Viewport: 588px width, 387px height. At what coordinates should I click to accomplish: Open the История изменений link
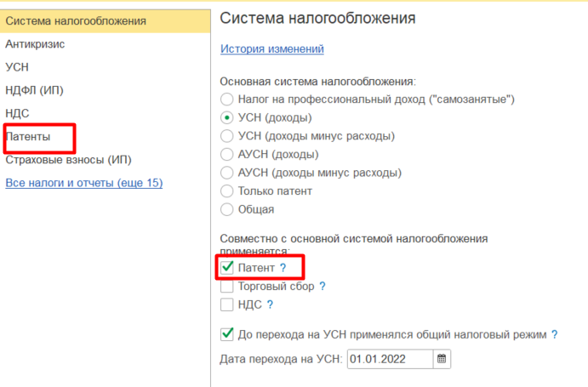coord(271,48)
